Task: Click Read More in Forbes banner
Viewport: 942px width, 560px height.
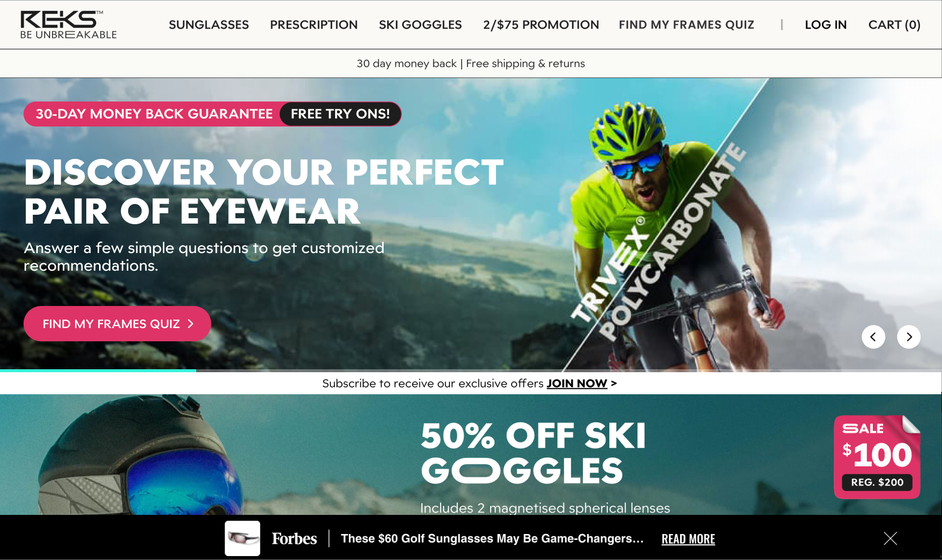Action: tap(688, 539)
